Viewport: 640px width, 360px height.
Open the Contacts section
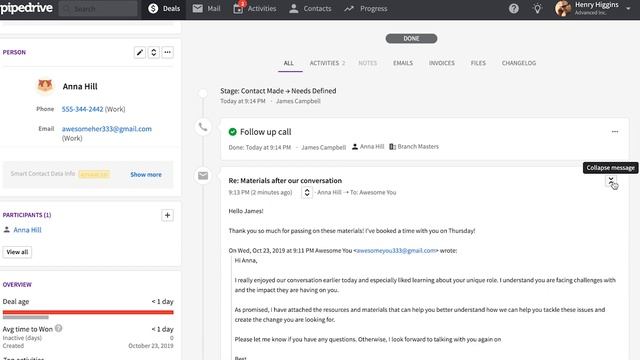pos(310,9)
